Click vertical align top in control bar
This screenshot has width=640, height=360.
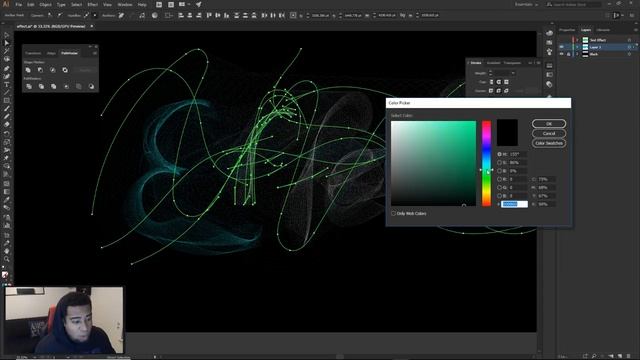pyautogui.click(x=209, y=15)
